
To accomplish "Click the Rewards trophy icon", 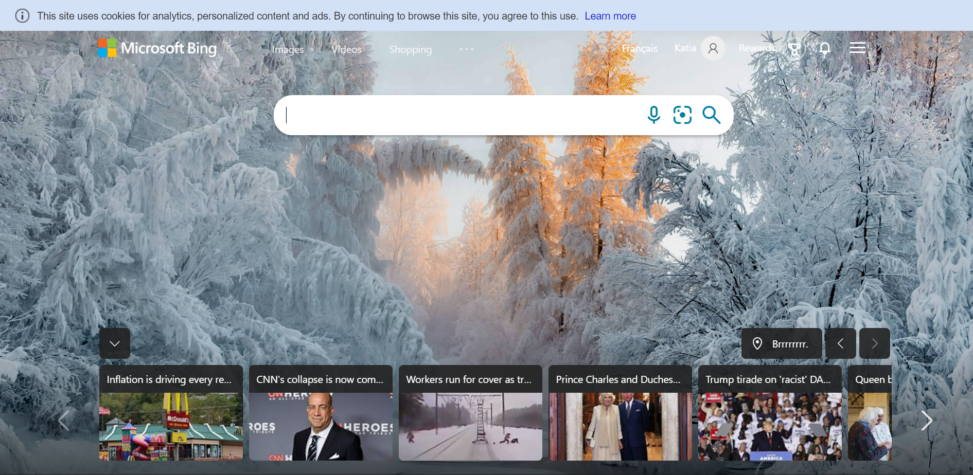I will pyautogui.click(x=794, y=48).
